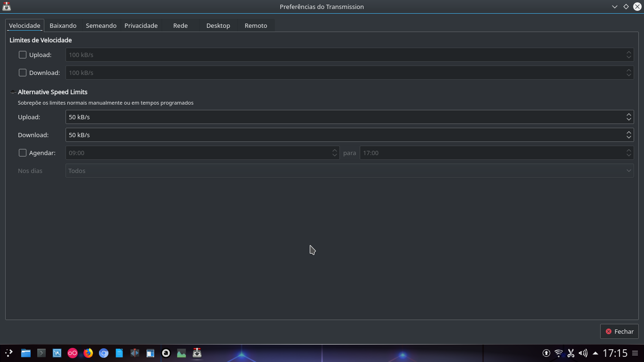Open the file manager from the taskbar

[25, 353]
